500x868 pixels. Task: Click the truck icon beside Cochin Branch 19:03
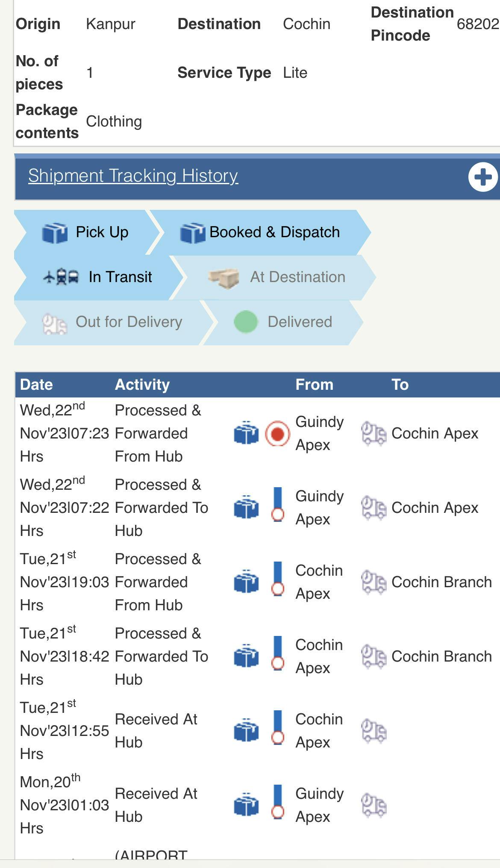pos(374,583)
